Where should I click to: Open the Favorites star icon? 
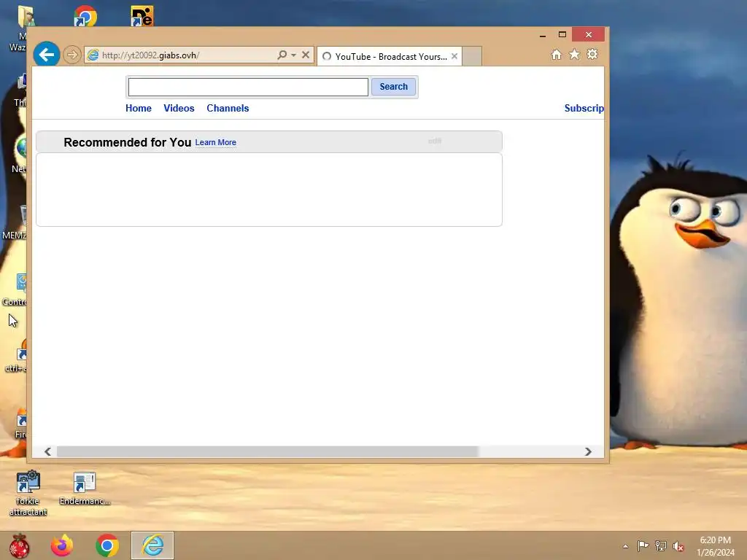pyautogui.click(x=575, y=54)
